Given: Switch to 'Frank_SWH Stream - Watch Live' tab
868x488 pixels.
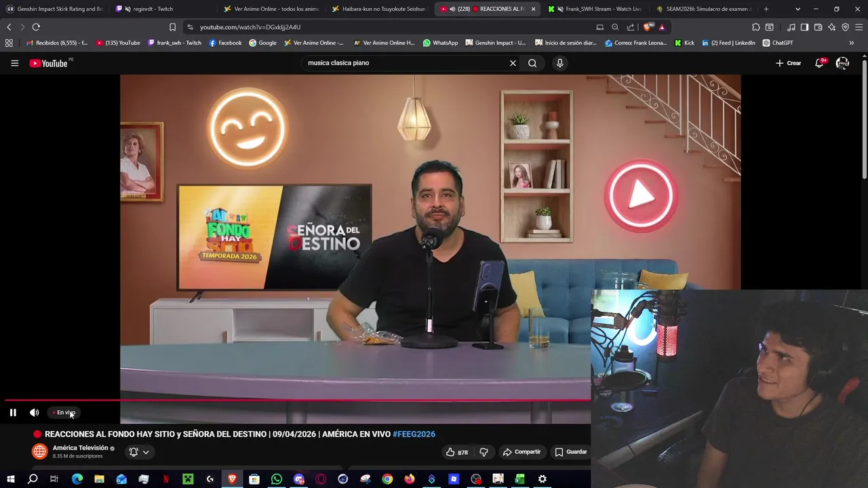Looking at the screenshot, I should click(x=597, y=9).
